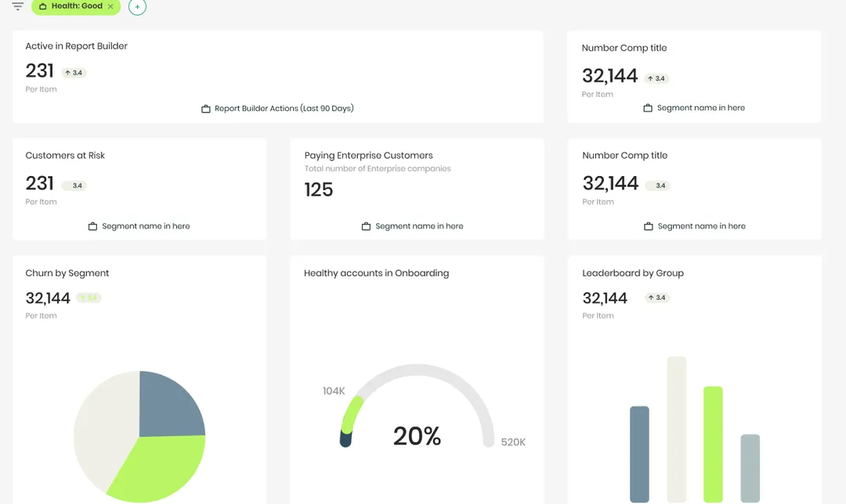Click green 3.4 trend badge in Churn by Segment

click(x=89, y=297)
